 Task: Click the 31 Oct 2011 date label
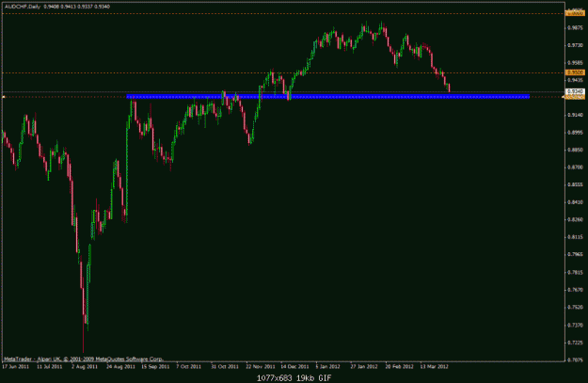(x=225, y=366)
